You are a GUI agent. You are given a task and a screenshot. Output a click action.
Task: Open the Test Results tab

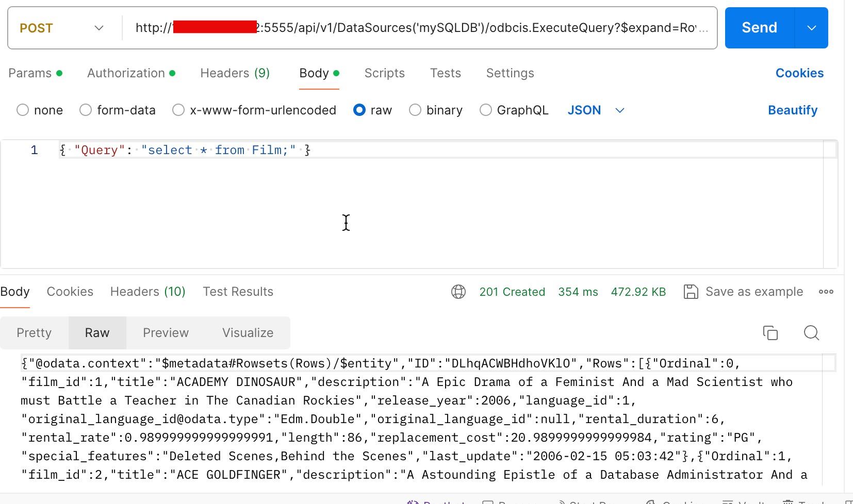point(238,292)
